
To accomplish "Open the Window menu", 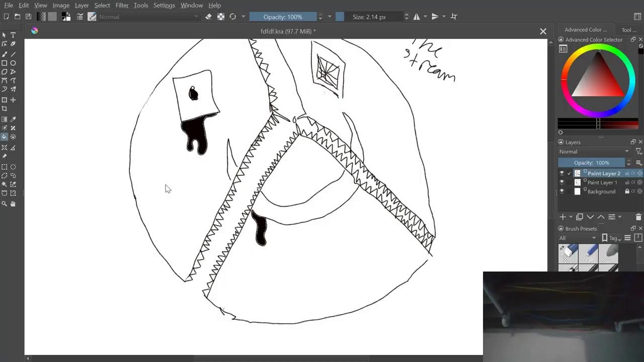I will point(192,5).
